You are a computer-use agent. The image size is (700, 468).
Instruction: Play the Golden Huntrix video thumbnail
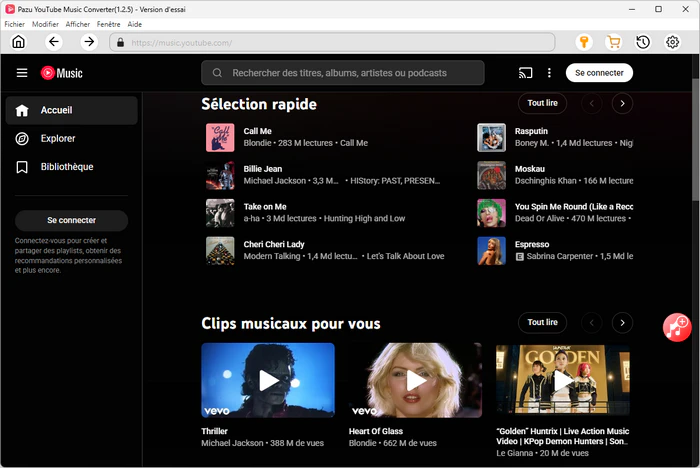tap(563, 380)
